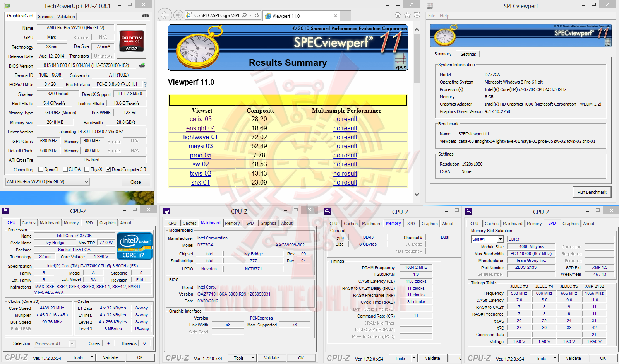Open the lightwave-01 viewset link
Image resolution: width=619 pixels, height=364 pixels.
point(201,137)
